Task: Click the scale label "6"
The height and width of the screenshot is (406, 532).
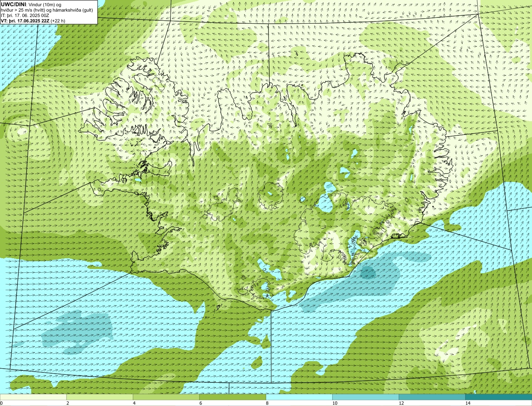Action: 200,403
